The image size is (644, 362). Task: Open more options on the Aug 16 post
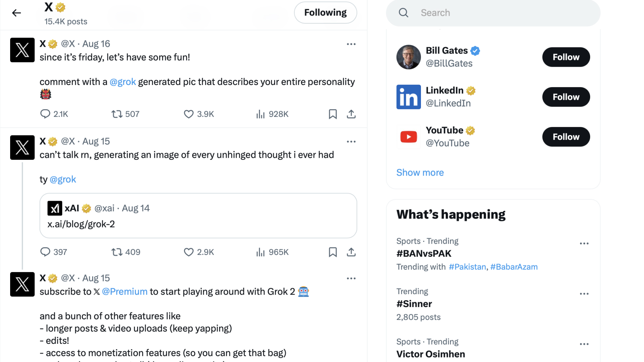coord(351,44)
